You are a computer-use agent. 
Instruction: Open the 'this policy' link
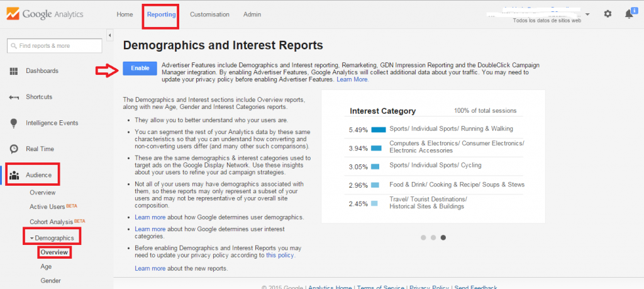tap(280, 255)
